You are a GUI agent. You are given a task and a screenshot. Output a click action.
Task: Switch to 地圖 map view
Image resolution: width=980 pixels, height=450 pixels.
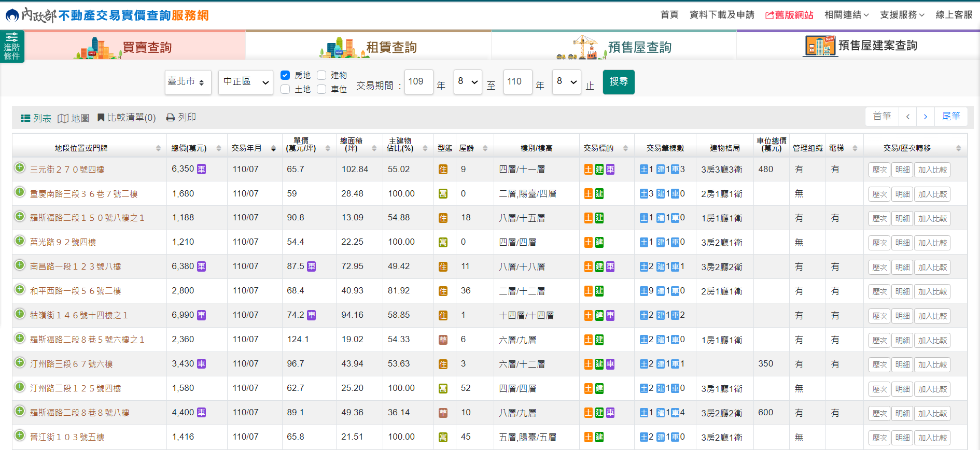pos(73,118)
